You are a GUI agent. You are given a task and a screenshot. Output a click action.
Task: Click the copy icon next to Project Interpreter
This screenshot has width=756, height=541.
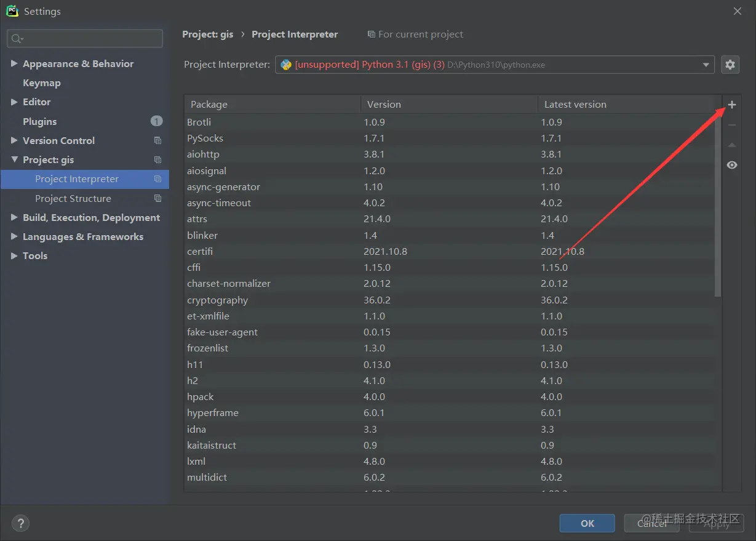pos(157,179)
